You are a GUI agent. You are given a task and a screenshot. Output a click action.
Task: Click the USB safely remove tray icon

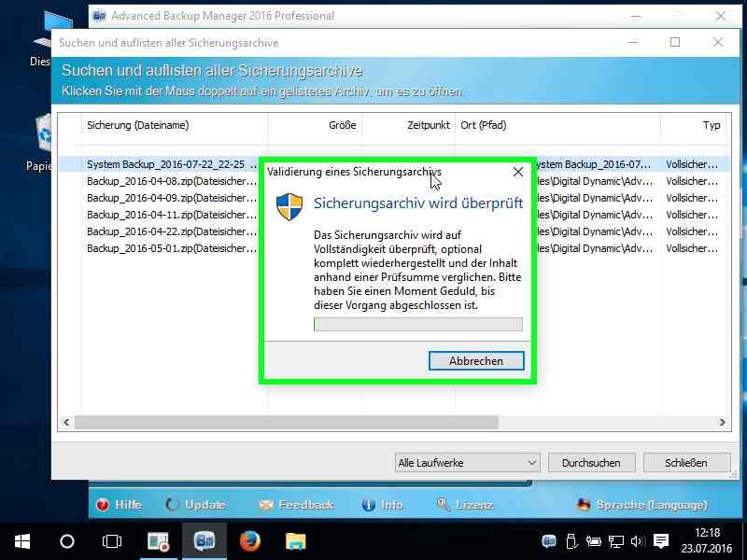(x=571, y=541)
